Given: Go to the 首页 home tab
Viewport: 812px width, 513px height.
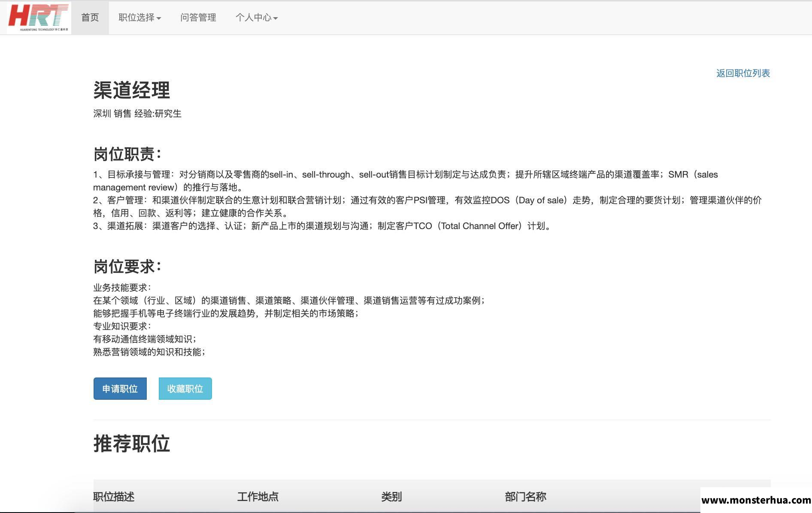Looking at the screenshot, I should click(x=90, y=18).
